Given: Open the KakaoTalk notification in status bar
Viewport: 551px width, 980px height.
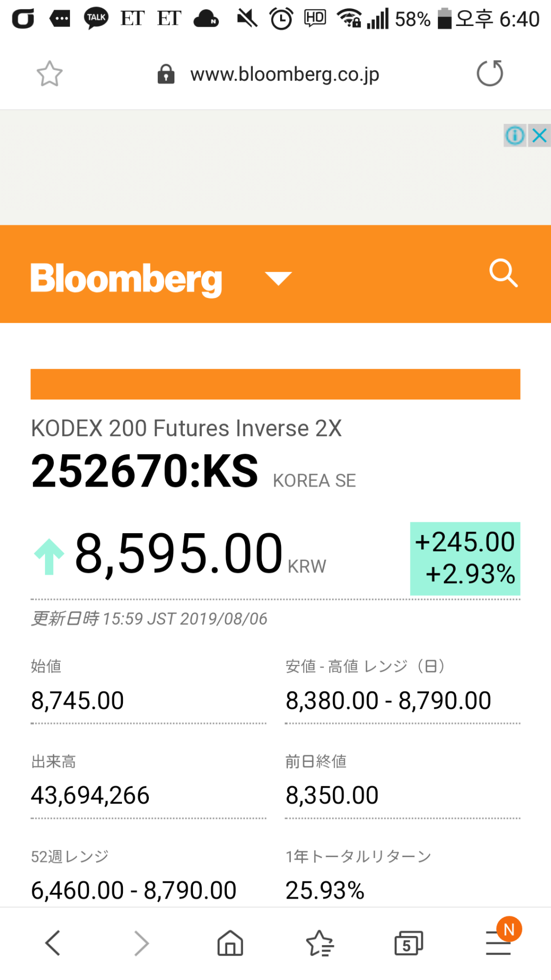Looking at the screenshot, I should coord(96,19).
